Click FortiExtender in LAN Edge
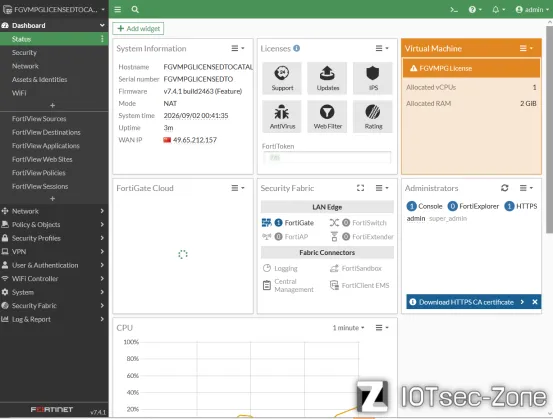 (362, 237)
